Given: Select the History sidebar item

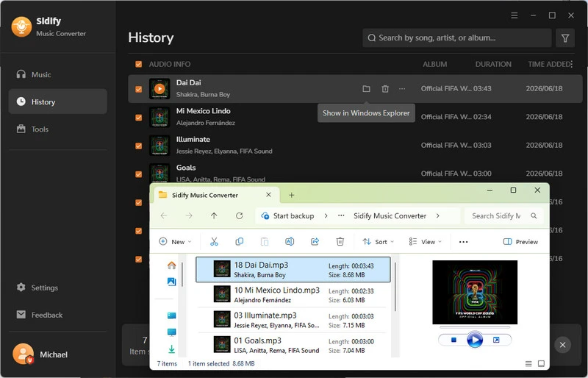Looking at the screenshot, I should (57, 101).
